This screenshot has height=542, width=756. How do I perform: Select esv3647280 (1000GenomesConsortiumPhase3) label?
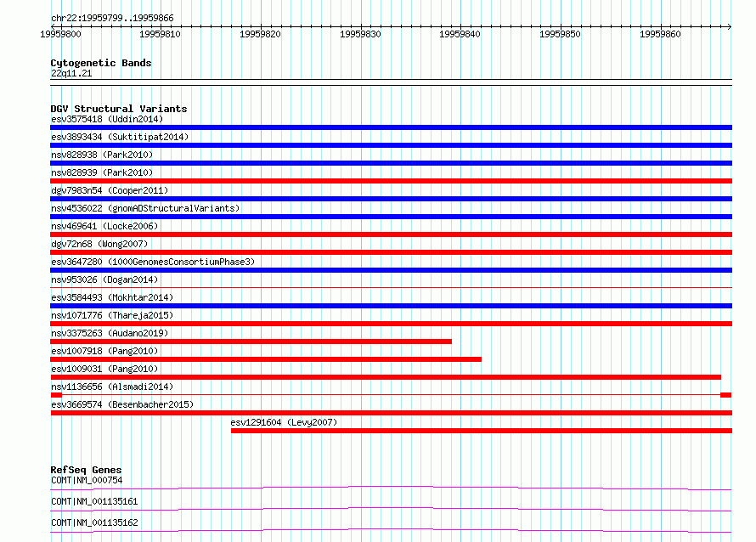pyautogui.click(x=153, y=262)
